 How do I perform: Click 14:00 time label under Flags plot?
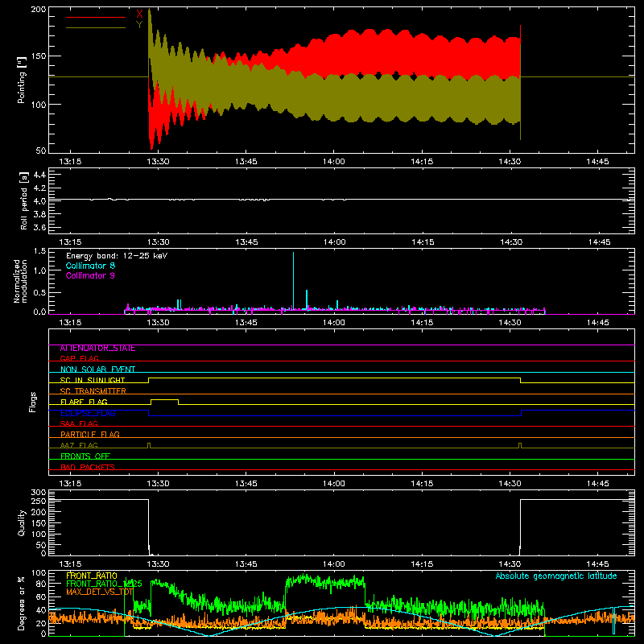click(x=334, y=484)
